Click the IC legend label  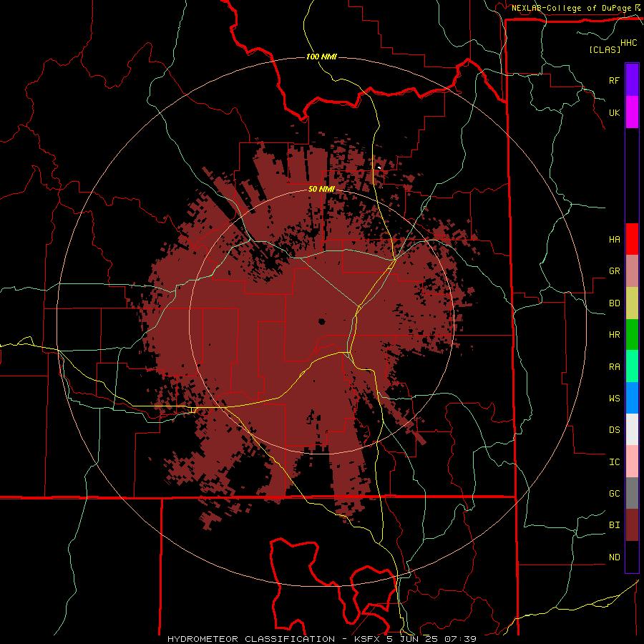(614, 462)
